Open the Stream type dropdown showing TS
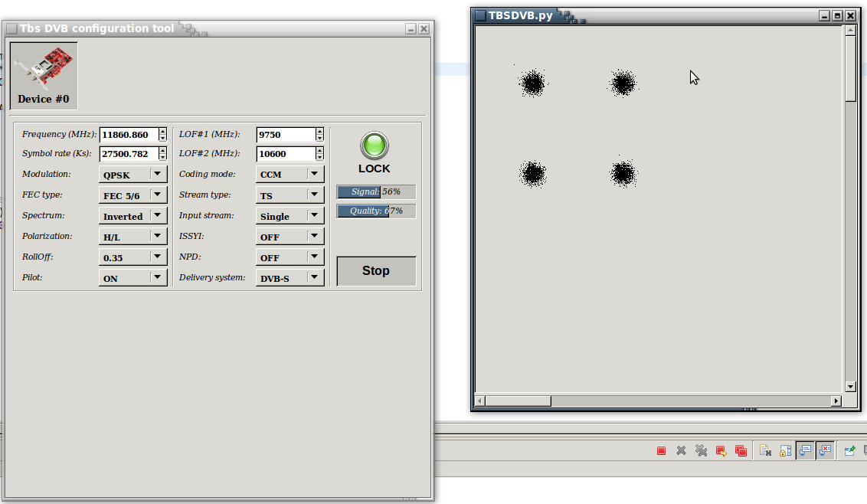Image resolution: width=867 pixels, height=504 pixels. [x=290, y=195]
